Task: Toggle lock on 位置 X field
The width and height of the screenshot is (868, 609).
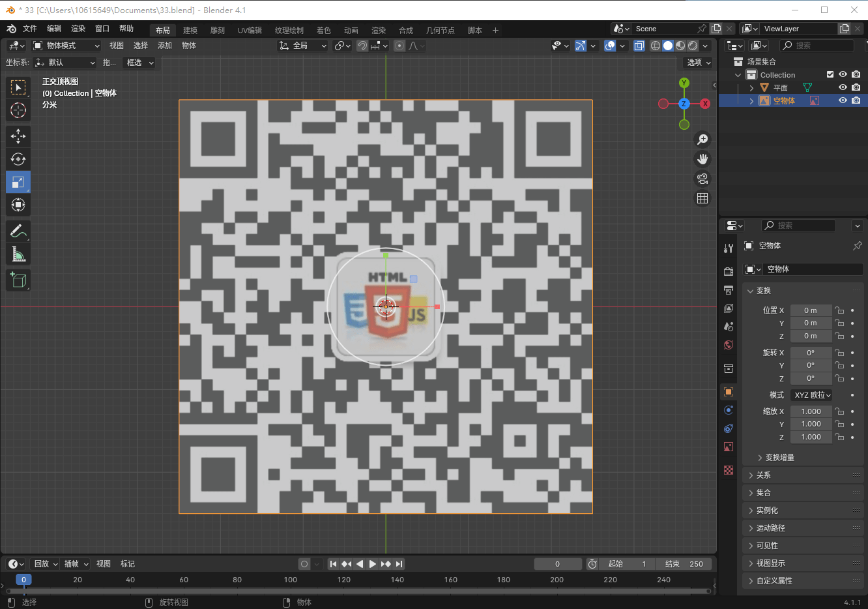Action: point(840,310)
